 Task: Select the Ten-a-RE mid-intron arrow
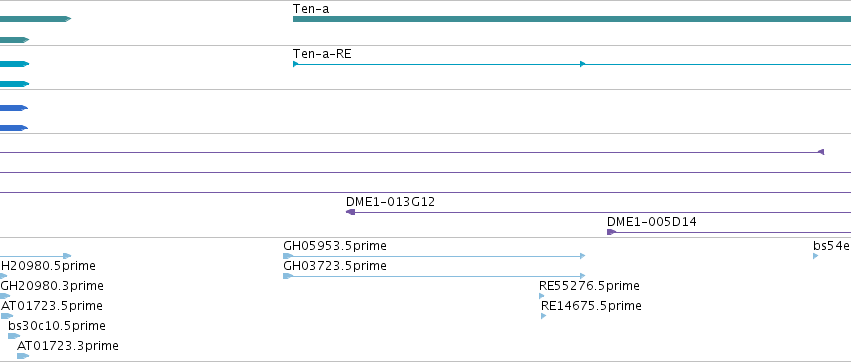[x=582, y=64]
